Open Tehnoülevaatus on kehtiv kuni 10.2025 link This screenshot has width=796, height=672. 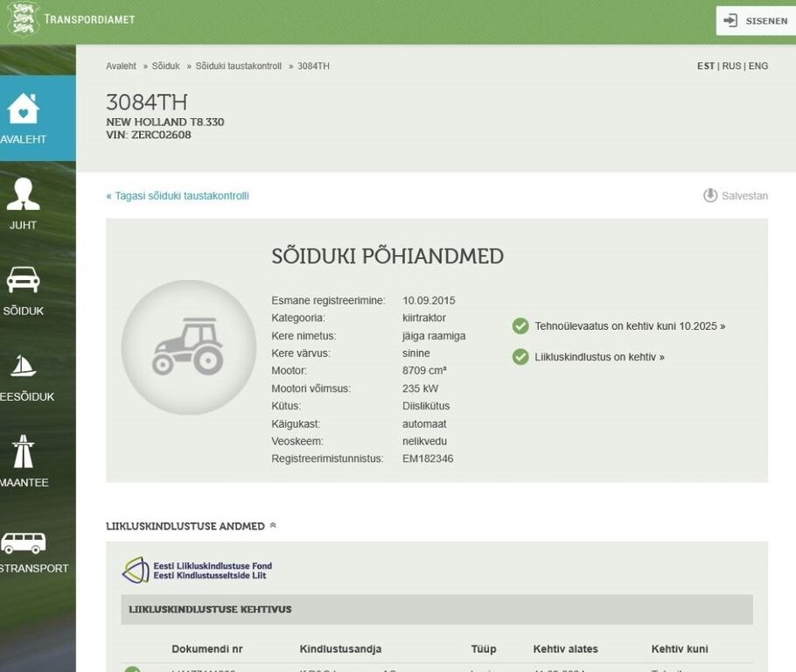coord(630,326)
